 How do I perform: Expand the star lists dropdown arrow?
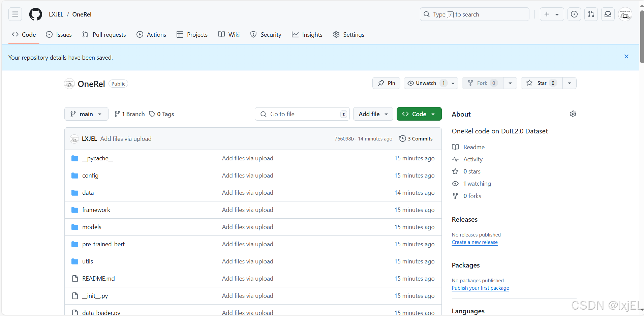point(570,83)
